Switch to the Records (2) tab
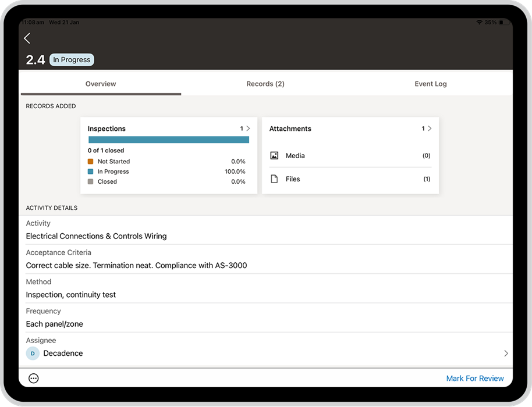Image resolution: width=532 pixels, height=407 pixels. point(265,84)
